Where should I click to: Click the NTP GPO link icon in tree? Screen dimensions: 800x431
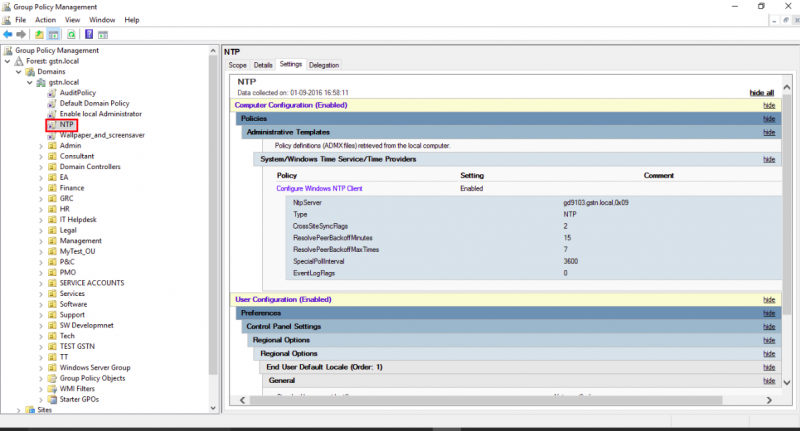click(x=52, y=124)
